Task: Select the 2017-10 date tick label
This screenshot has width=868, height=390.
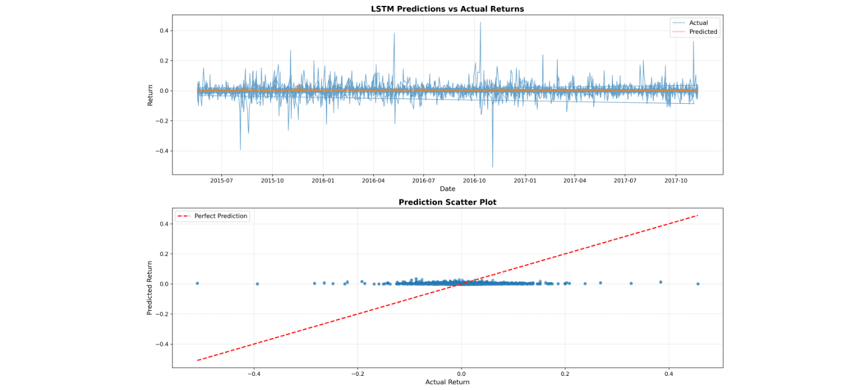Action: [x=676, y=181]
